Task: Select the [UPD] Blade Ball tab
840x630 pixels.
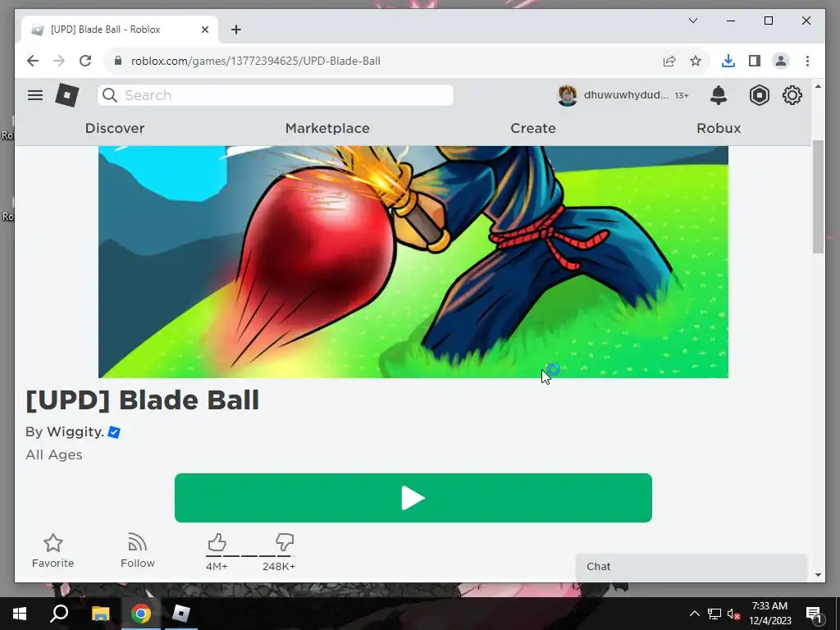Action: point(119,30)
